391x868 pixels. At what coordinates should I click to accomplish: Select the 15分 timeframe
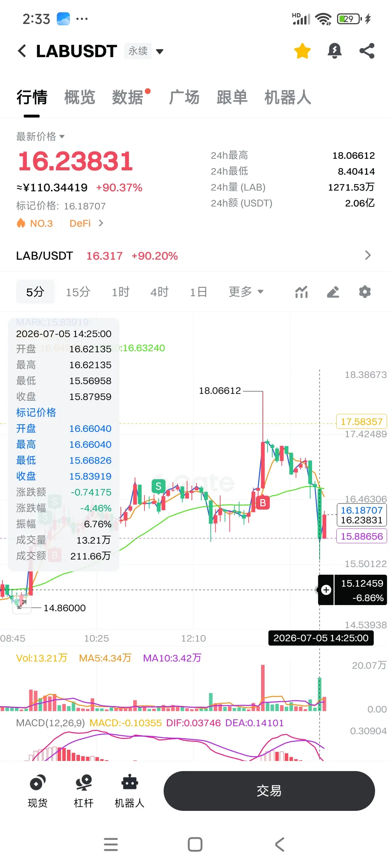click(x=78, y=292)
